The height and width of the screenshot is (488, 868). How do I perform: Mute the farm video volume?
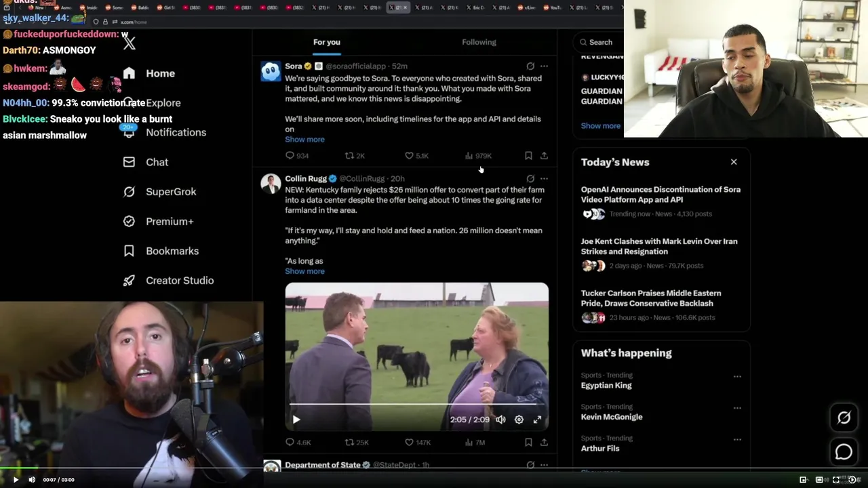(500, 420)
